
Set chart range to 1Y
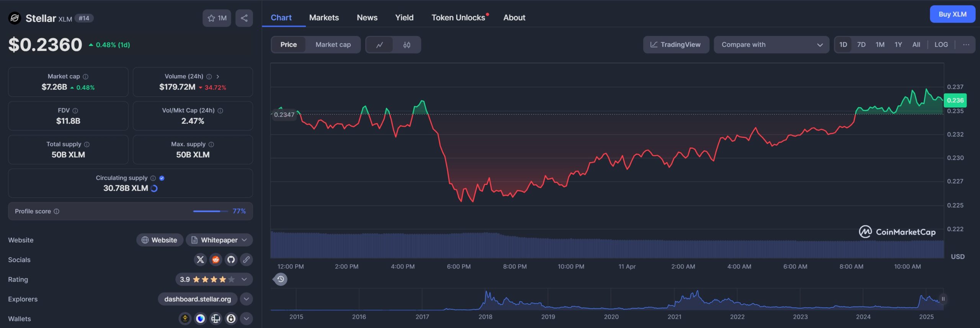point(898,45)
